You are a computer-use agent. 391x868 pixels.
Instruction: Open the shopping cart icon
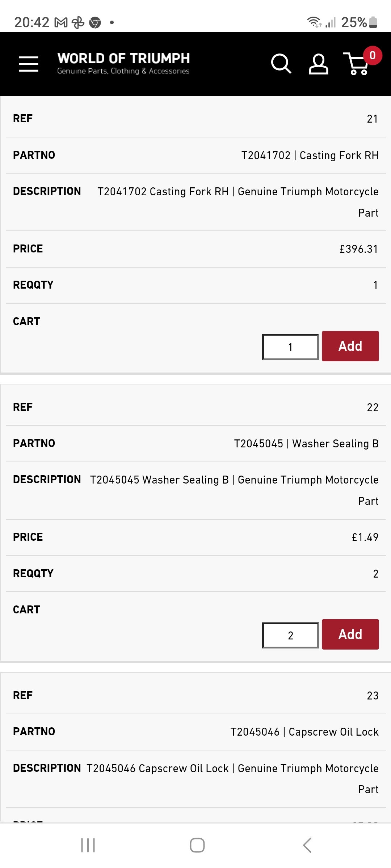pos(357,65)
